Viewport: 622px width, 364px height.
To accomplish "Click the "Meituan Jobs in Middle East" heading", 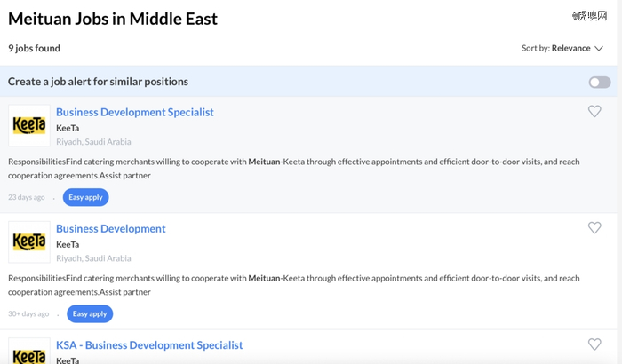I will point(113,19).
